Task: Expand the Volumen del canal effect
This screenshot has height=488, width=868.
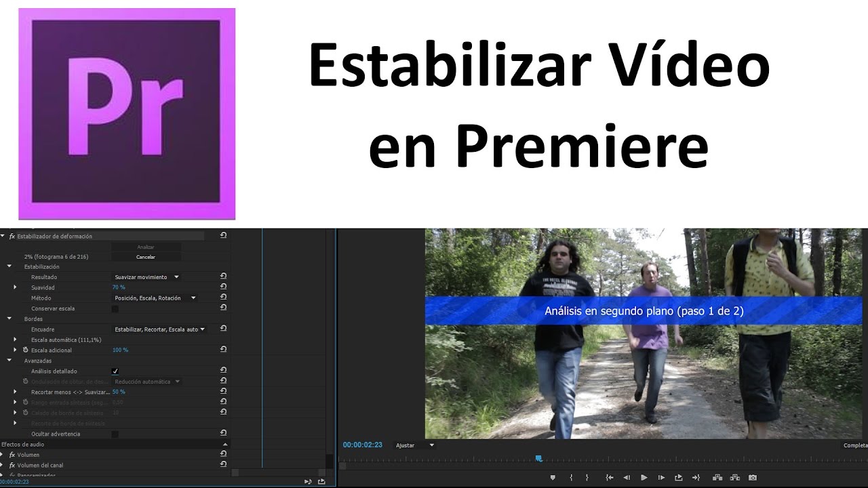Action: point(3,465)
